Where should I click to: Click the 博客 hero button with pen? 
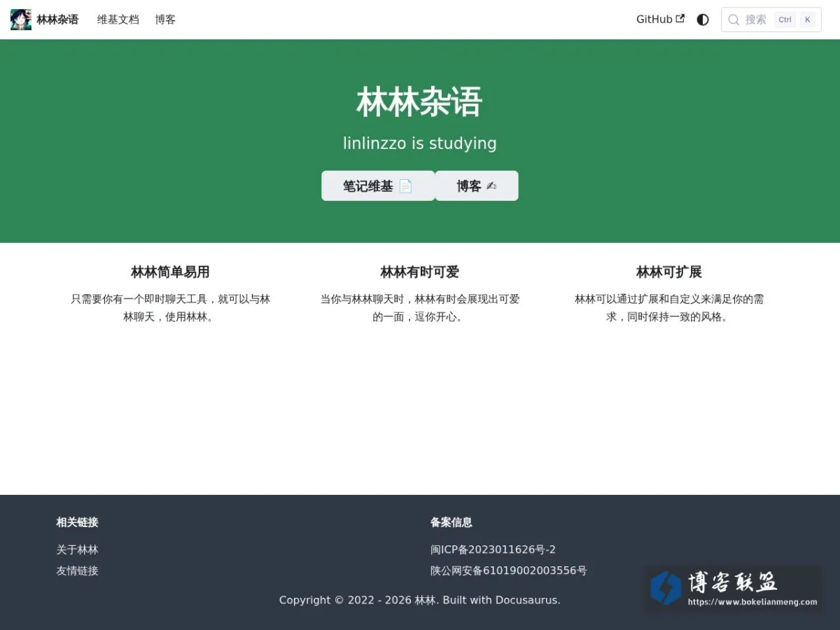pyautogui.click(x=477, y=185)
